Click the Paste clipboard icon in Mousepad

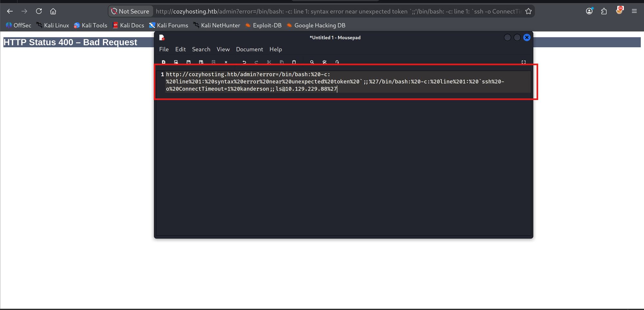294,62
